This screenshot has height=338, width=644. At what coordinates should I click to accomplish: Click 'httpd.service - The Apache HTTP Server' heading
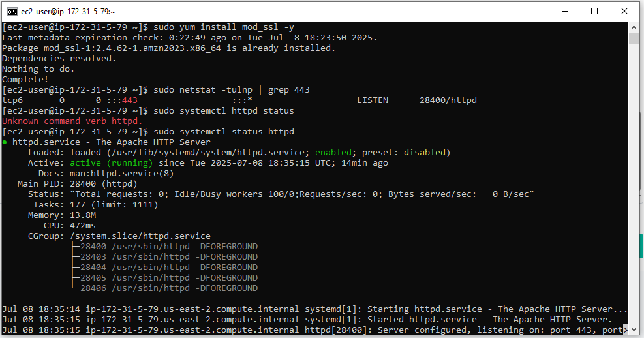[x=112, y=142]
